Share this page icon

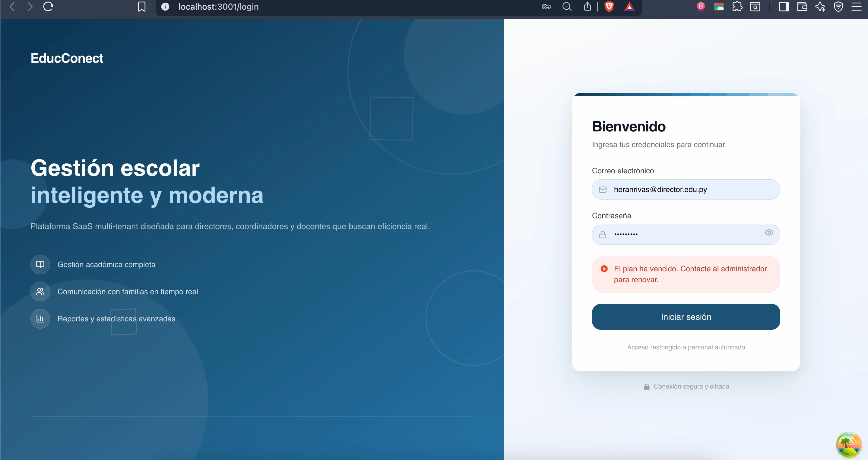pyautogui.click(x=587, y=7)
